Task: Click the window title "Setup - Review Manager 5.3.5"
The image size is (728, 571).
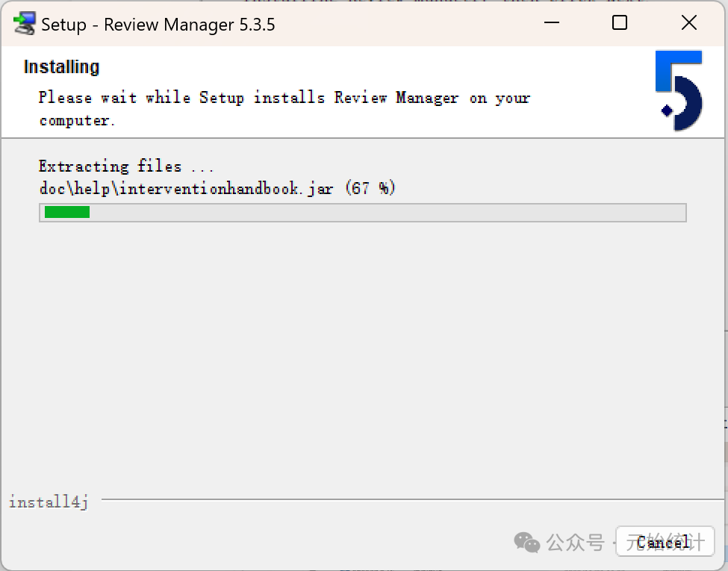Action: point(158,25)
